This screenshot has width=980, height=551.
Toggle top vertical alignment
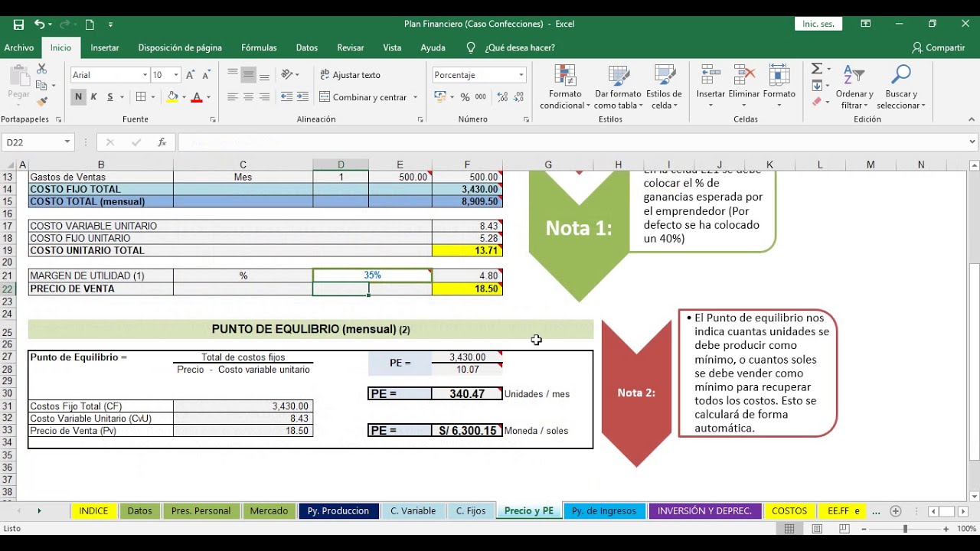point(233,75)
